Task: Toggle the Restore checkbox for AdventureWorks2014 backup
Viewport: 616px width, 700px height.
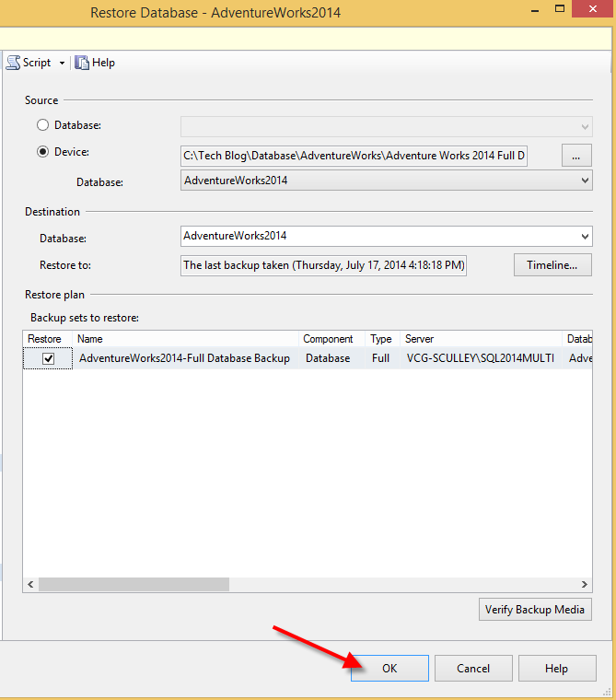Action: point(48,358)
